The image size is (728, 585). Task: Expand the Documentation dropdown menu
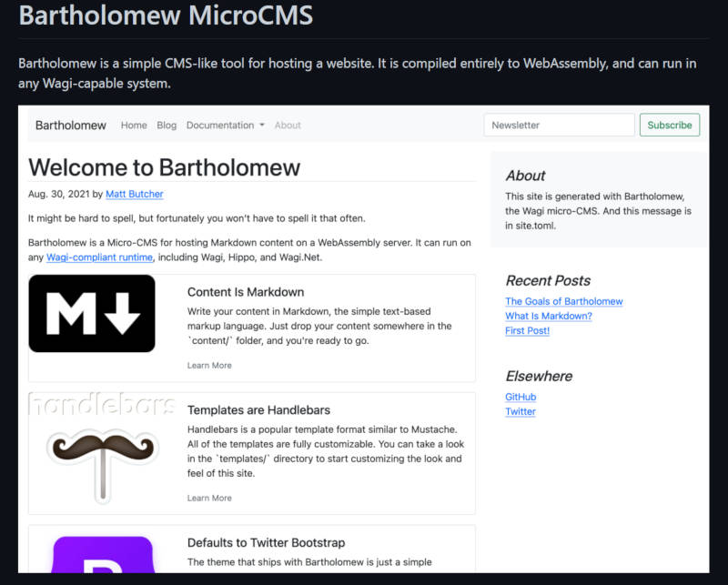pos(225,126)
